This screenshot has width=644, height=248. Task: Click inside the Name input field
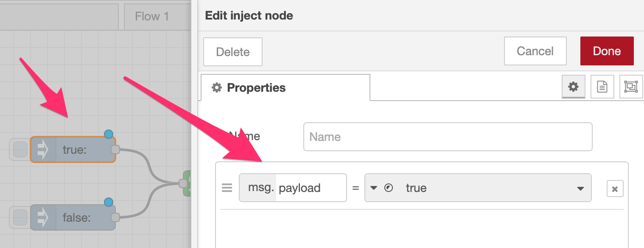click(448, 137)
